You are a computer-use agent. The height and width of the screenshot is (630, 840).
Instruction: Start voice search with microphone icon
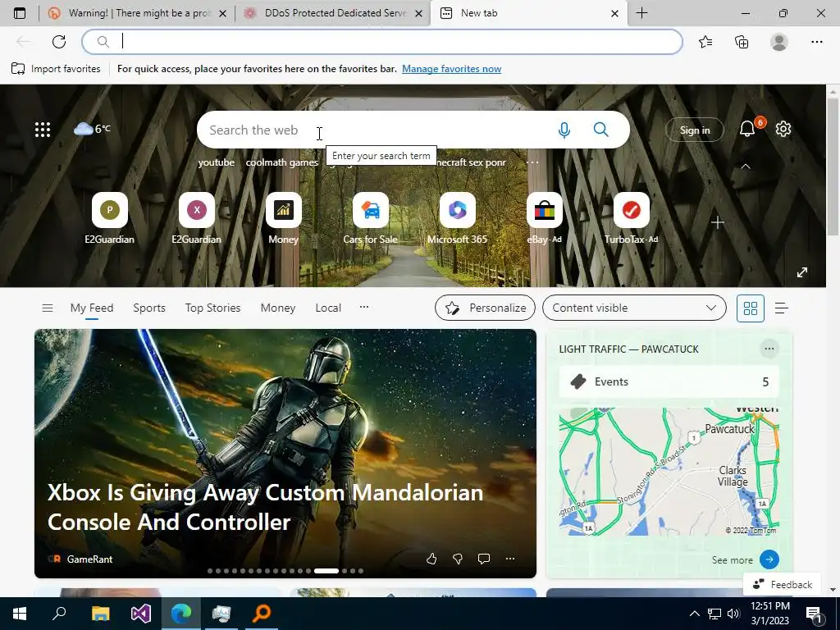point(564,130)
